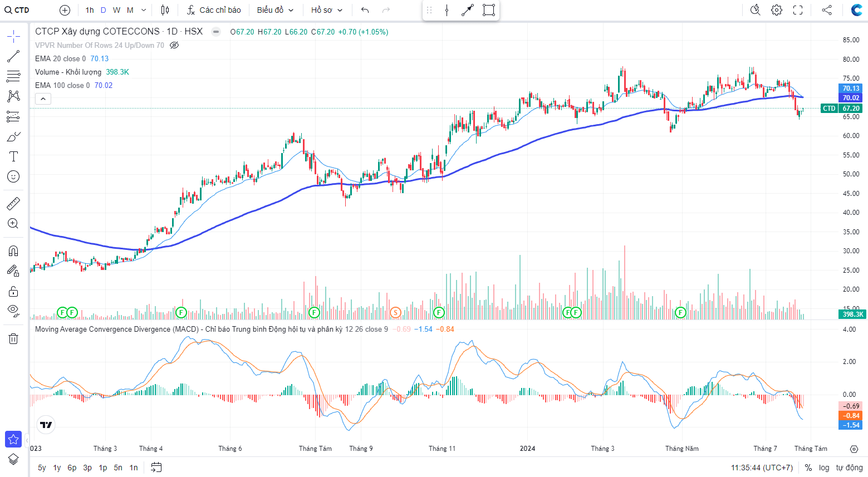Toggle fullscreen mode
Viewport: 868px width, 477px height.
pos(798,10)
